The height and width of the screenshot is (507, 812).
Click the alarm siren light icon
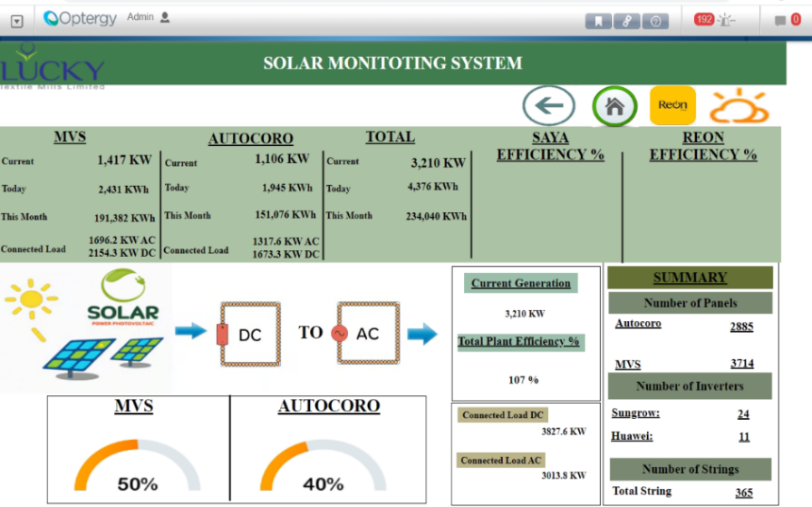click(x=726, y=20)
